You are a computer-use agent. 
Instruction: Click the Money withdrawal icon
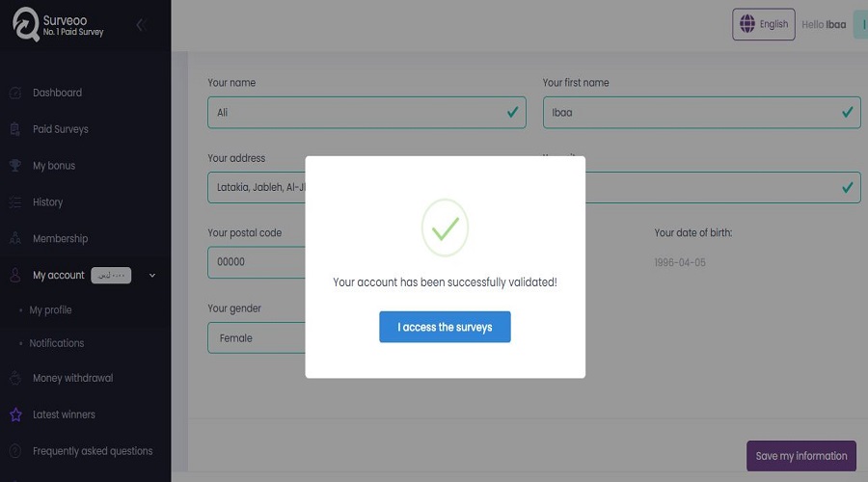pyautogui.click(x=15, y=378)
